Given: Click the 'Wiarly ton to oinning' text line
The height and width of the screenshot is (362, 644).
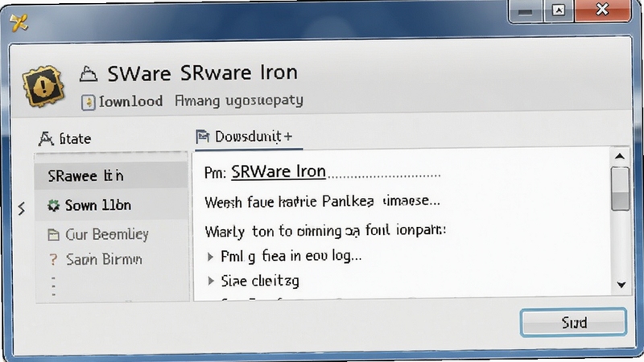Looking at the screenshot, I should point(325,231).
